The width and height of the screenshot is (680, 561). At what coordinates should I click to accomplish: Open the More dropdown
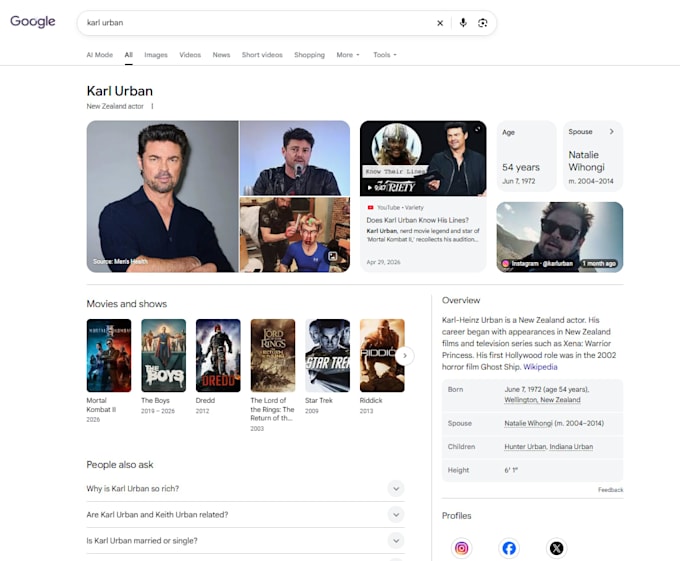(348, 55)
